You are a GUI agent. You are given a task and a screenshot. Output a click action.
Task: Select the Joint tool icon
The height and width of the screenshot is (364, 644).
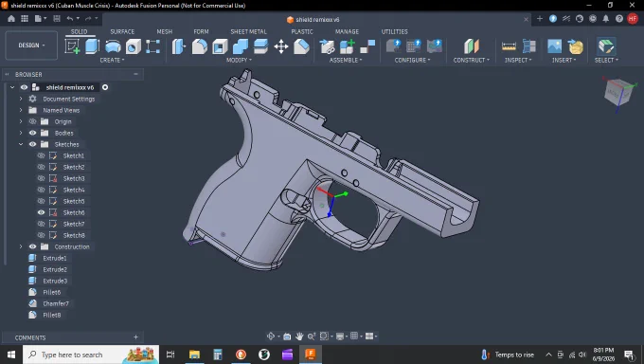pyautogui.click(x=367, y=46)
